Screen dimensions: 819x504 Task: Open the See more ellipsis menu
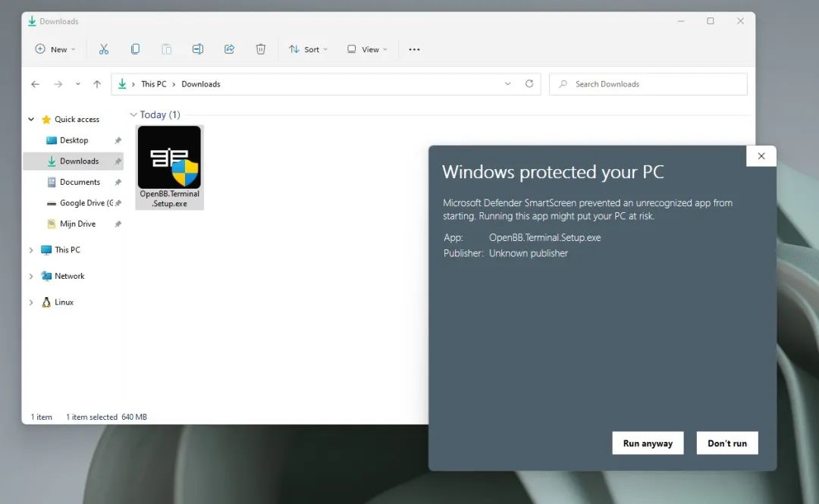point(414,49)
